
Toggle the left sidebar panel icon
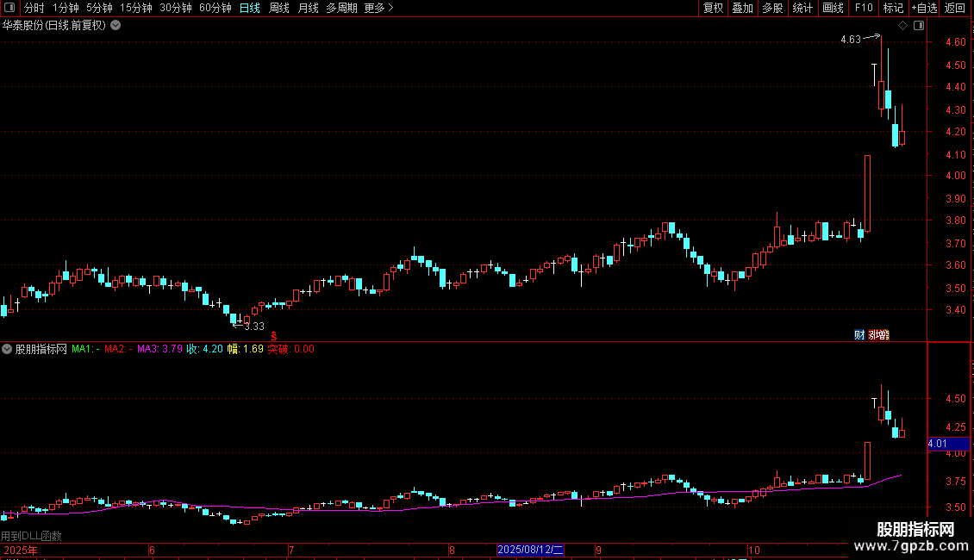click(x=9, y=8)
